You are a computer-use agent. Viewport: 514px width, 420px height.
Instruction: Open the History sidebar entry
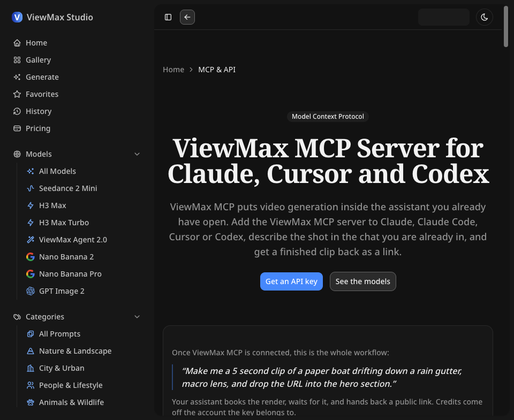tap(77, 111)
